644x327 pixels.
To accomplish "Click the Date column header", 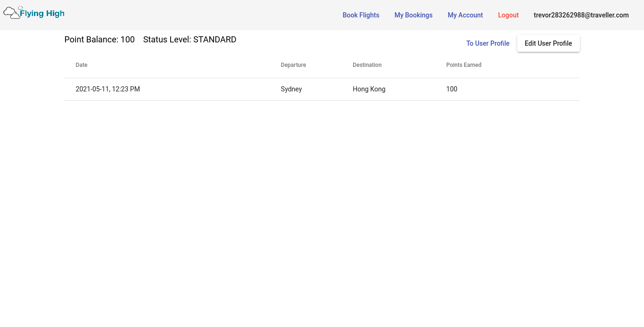I will coord(82,65).
